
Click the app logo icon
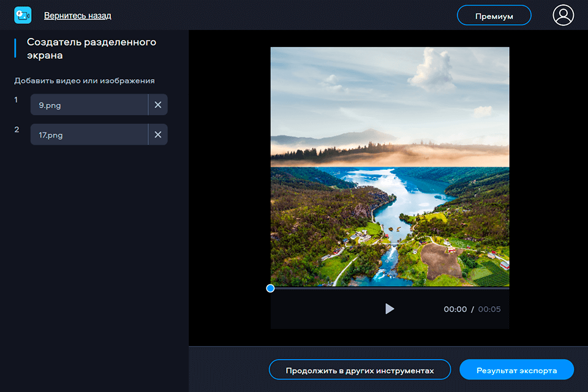pos(23,15)
